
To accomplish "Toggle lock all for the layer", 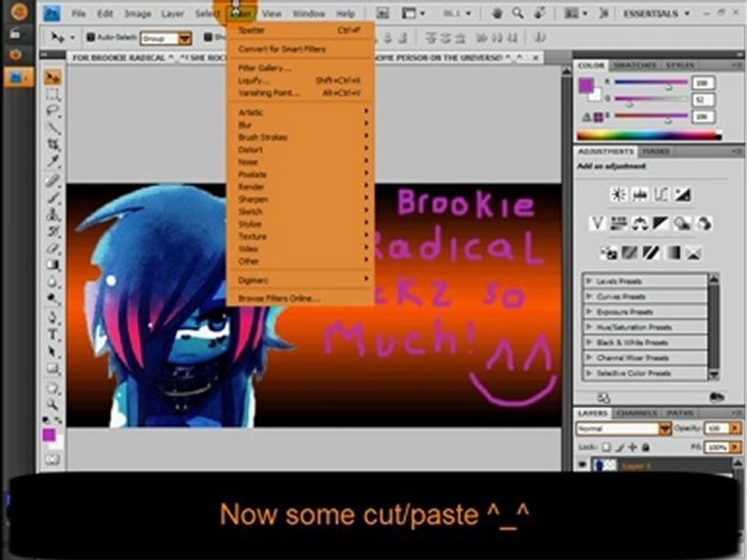I will [x=646, y=447].
